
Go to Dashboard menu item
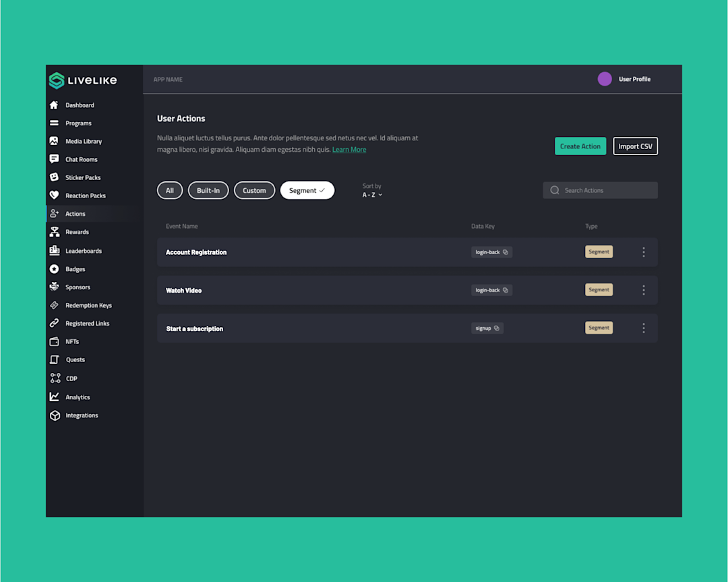coord(80,105)
